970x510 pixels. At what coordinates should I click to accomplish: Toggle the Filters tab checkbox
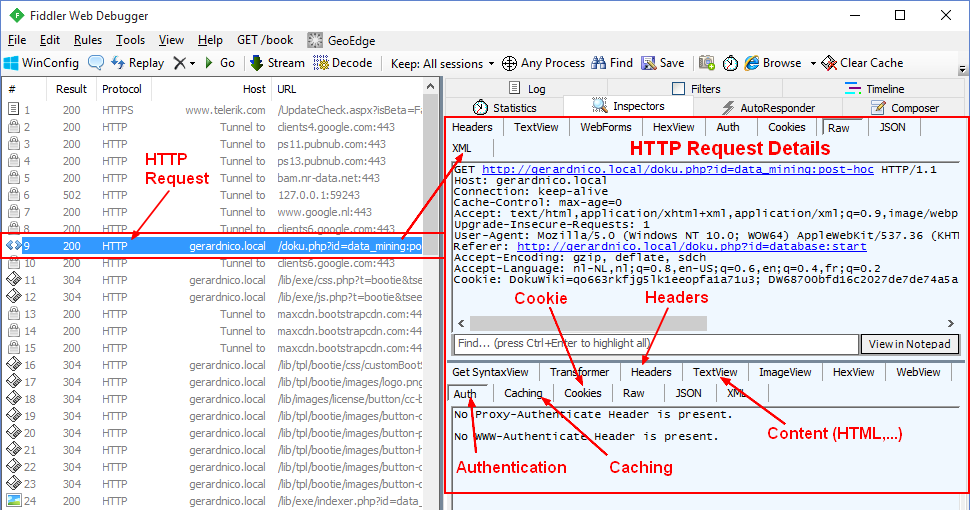(x=679, y=89)
